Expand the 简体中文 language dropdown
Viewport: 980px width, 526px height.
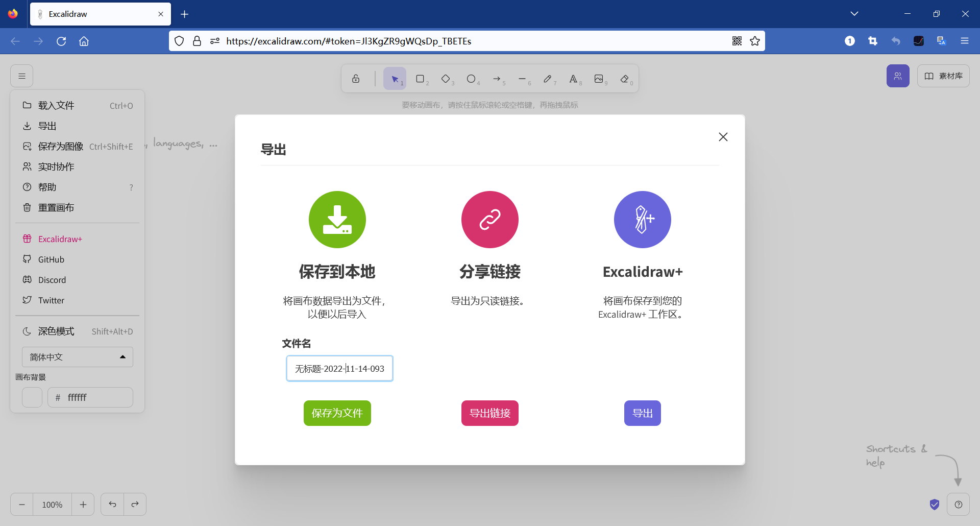[78, 357]
